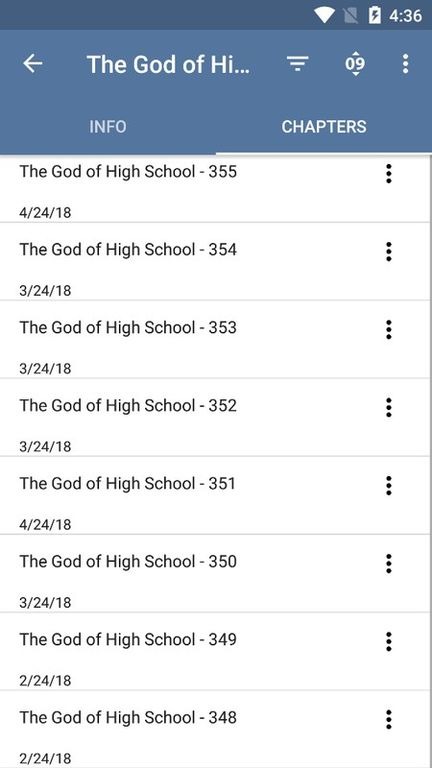The height and width of the screenshot is (768, 432).
Task: Tap The God of Hi... title
Action: point(168,64)
